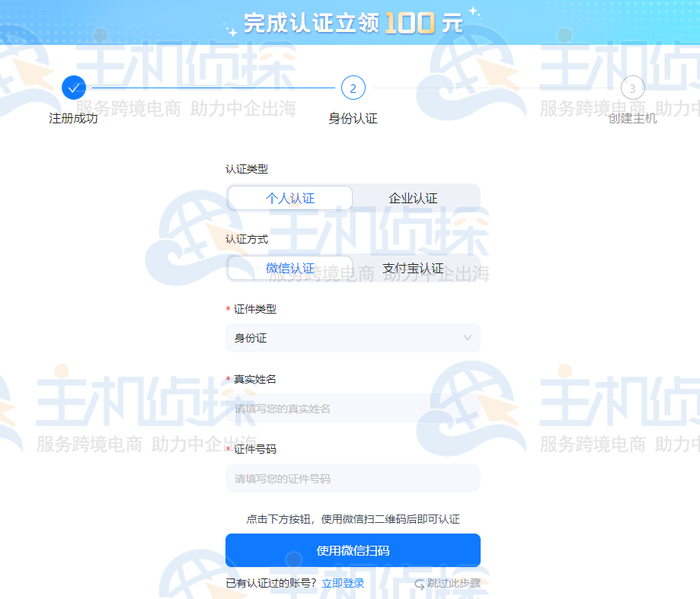Click the circled number 3 step icon
The image size is (700, 599).
631,88
